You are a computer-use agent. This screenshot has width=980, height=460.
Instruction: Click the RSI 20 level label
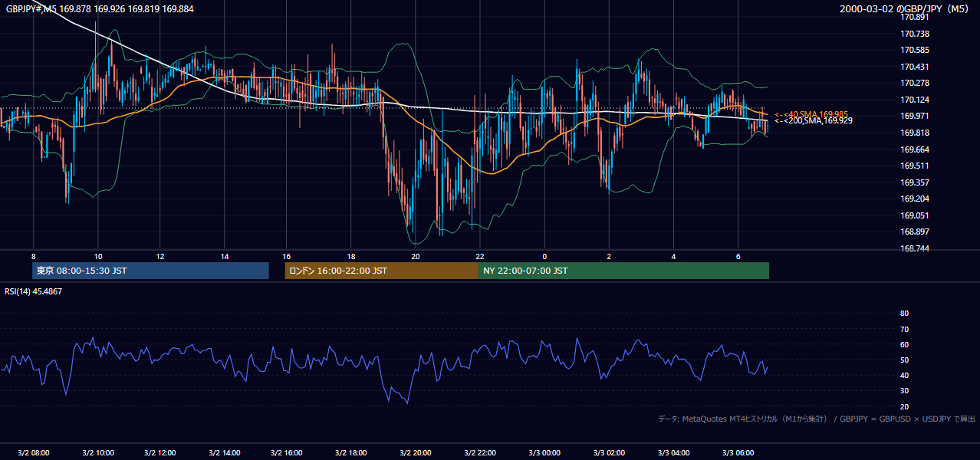click(904, 406)
